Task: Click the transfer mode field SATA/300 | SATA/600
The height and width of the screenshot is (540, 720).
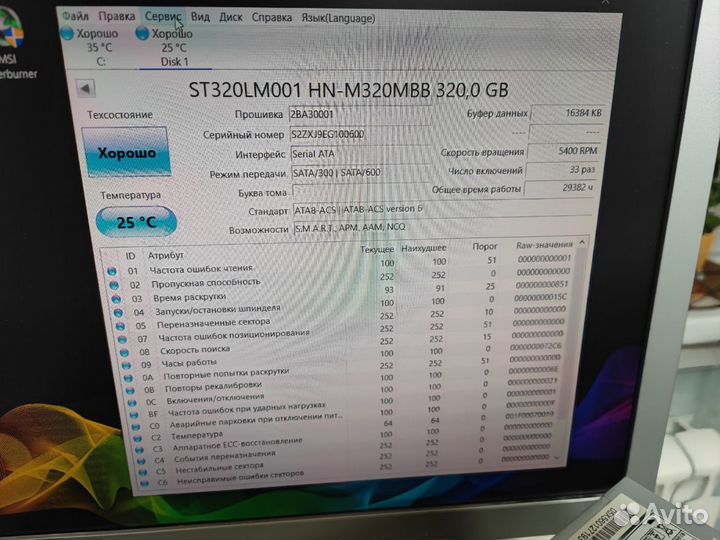Action: (361, 173)
